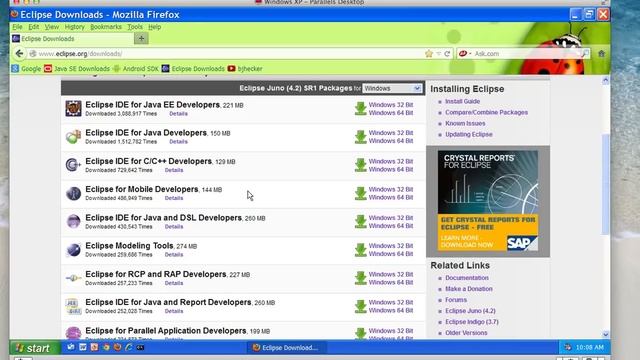Open the URL history dropdown arrow
Screen dimensions: 640x360
pos(438,53)
